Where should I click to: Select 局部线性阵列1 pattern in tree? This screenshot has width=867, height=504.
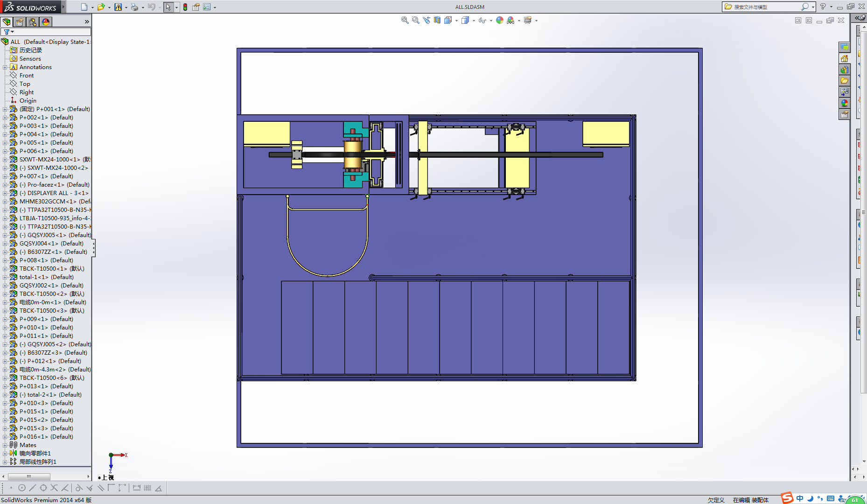point(38,462)
